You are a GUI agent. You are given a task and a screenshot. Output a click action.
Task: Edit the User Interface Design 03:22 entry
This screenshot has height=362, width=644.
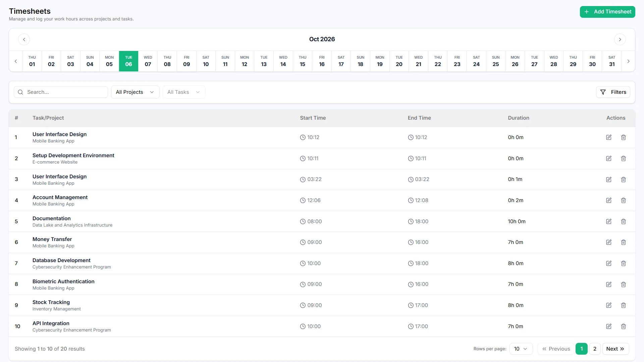609,179
